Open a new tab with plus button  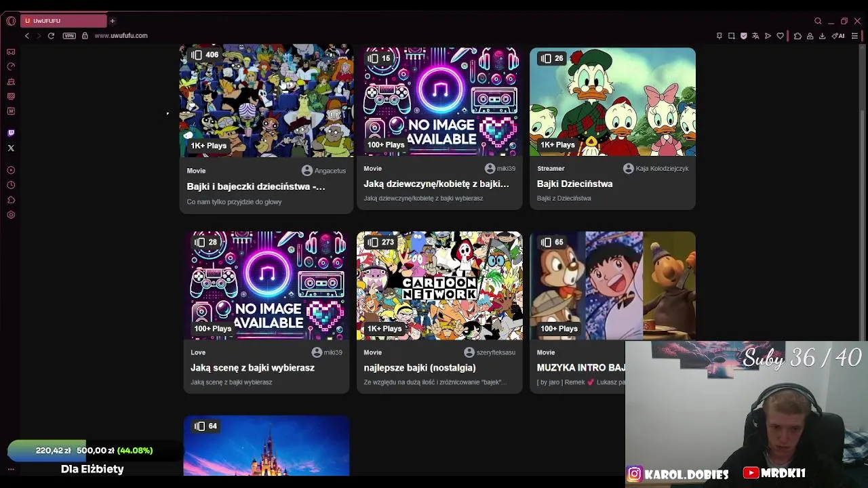click(113, 21)
